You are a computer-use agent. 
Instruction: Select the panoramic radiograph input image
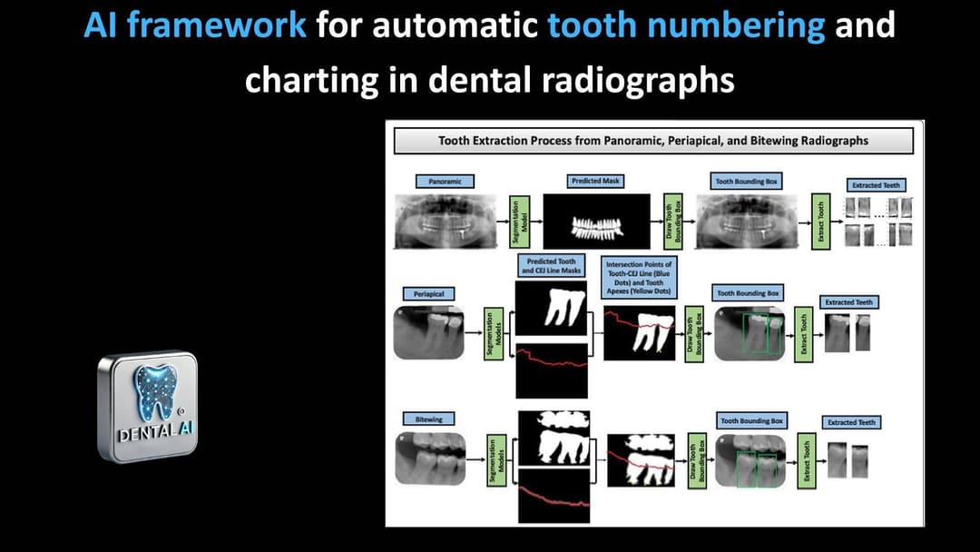point(445,222)
